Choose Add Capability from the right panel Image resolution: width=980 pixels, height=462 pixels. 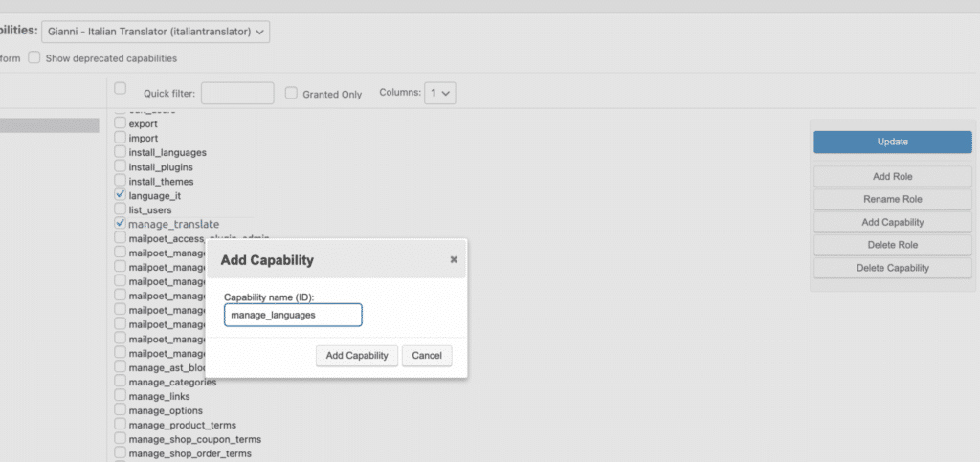(x=893, y=222)
